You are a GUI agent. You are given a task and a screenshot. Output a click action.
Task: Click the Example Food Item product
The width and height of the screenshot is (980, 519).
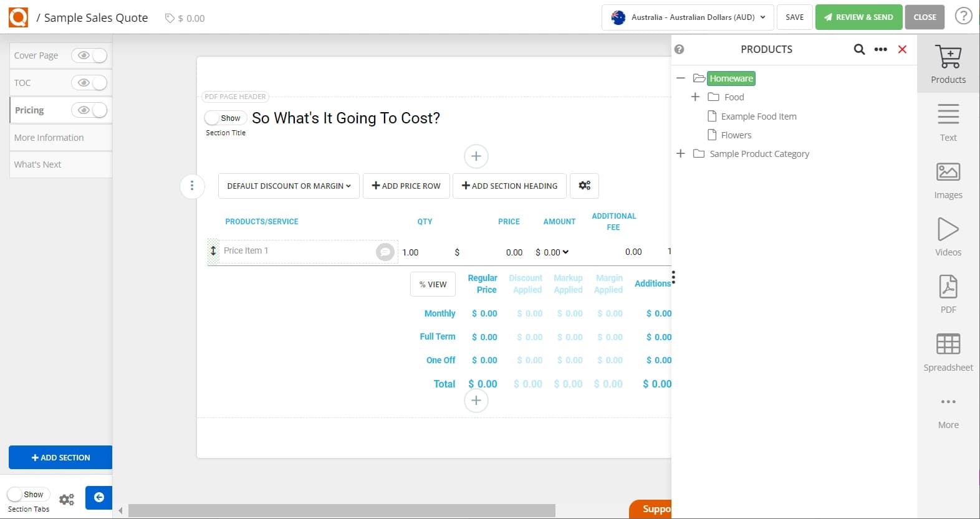tap(758, 117)
